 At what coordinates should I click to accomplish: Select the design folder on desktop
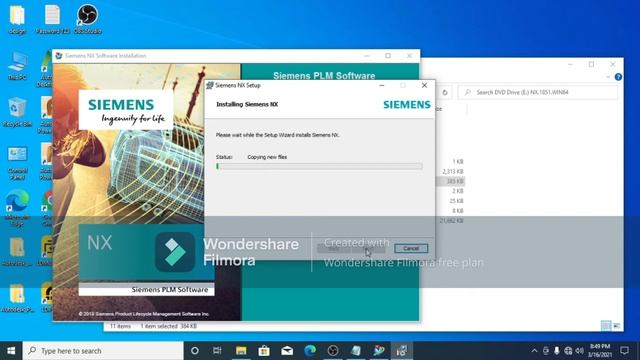(x=17, y=20)
